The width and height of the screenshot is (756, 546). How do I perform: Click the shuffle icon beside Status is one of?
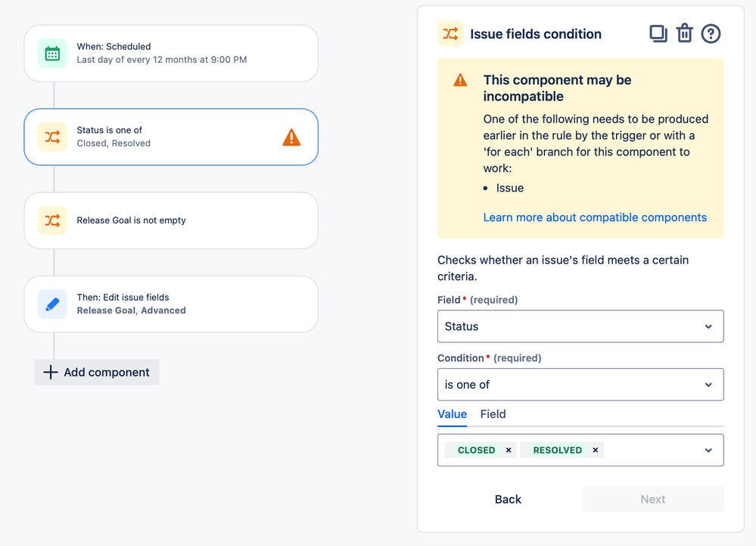[x=52, y=137]
